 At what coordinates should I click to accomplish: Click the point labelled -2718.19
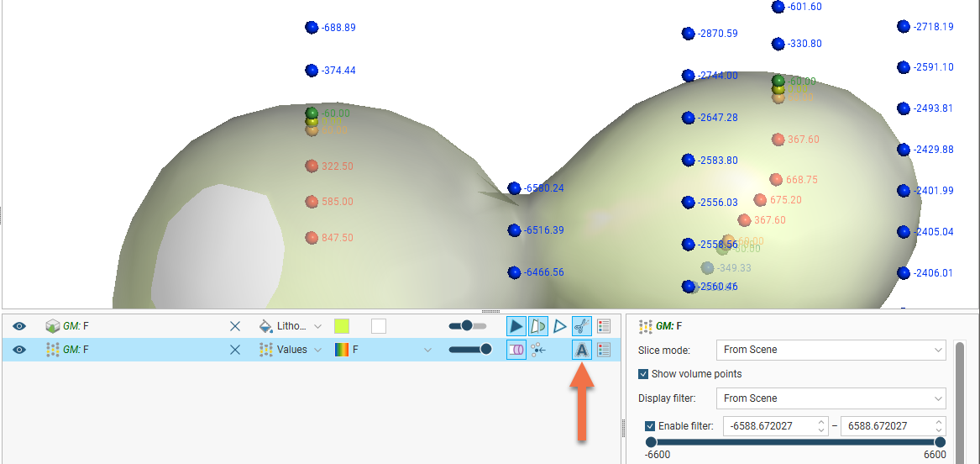(x=903, y=26)
